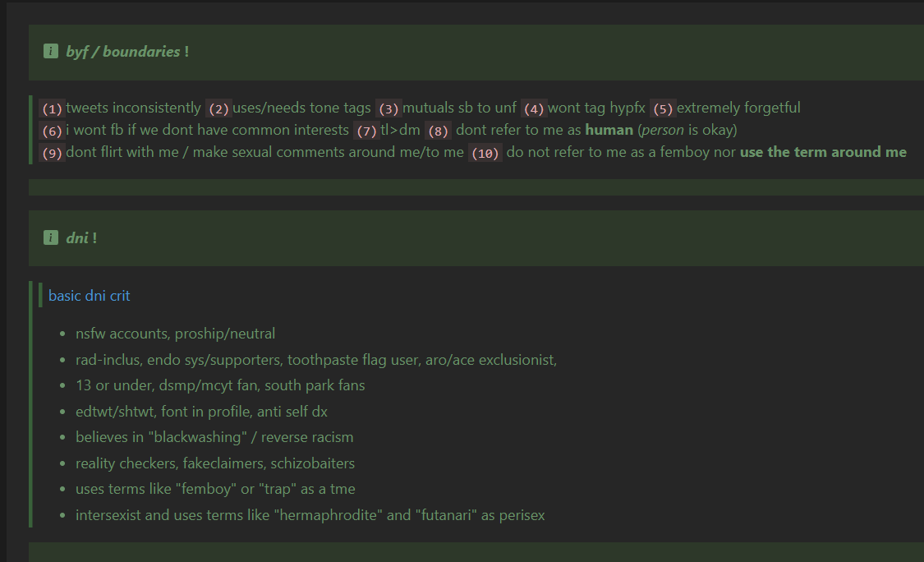Click info icon beside byf / boundaries
Image resolution: width=924 pixels, height=562 pixels.
pos(51,51)
